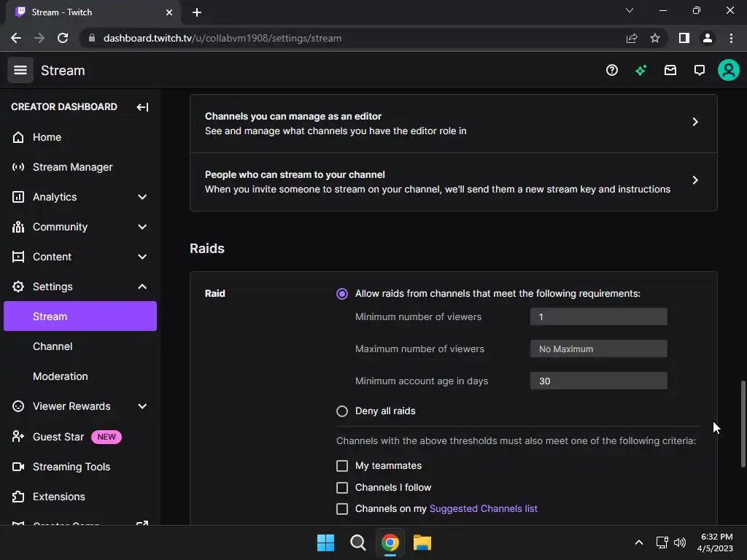Open the notifications inbox icon
Image resolution: width=747 pixels, height=560 pixels.
coord(670,71)
